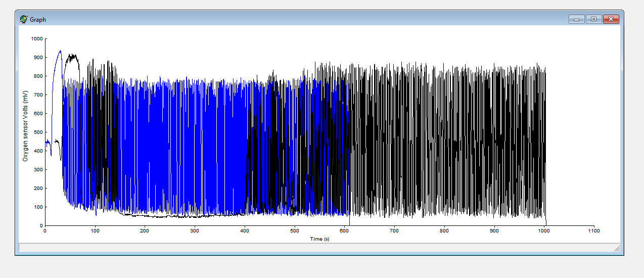Click the 100 value on the voltage axis
The height and width of the screenshot is (278, 644).
click(x=38, y=207)
